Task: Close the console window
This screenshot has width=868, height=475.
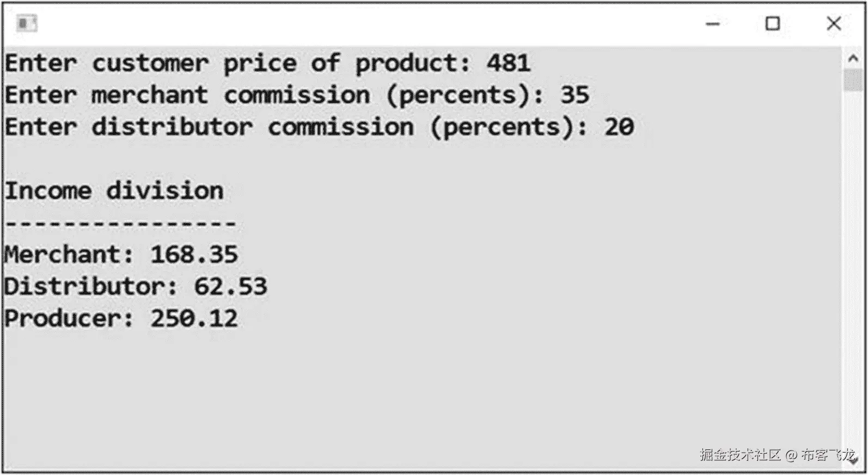Action: tap(833, 23)
